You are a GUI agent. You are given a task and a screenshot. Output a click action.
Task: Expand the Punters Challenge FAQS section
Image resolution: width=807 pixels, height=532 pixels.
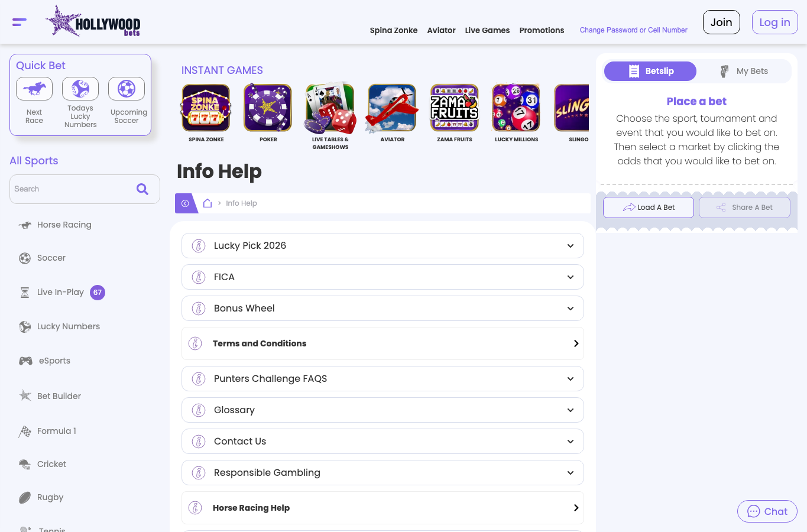(x=383, y=378)
